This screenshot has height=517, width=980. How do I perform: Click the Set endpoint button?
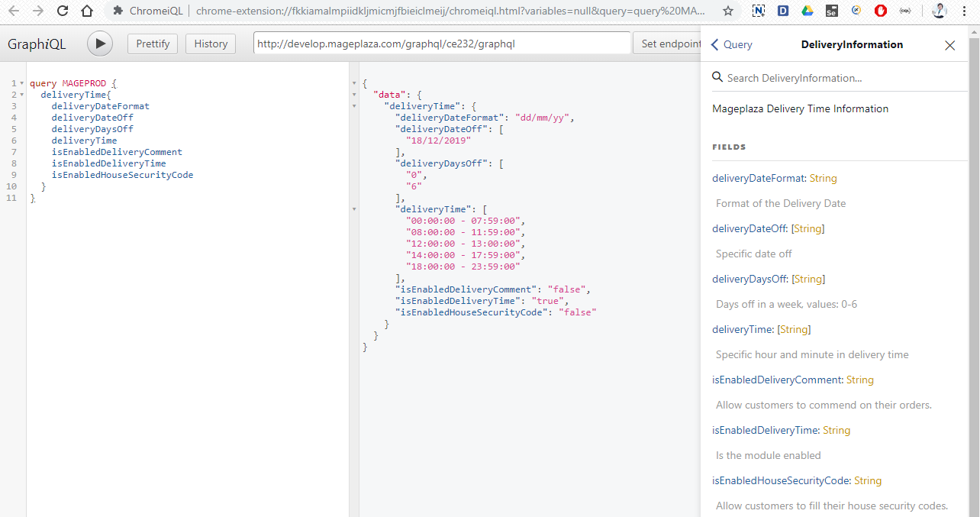pyautogui.click(x=667, y=44)
